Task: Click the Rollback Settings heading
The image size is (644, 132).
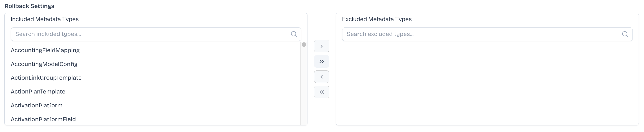Action: pyautogui.click(x=30, y=6)
